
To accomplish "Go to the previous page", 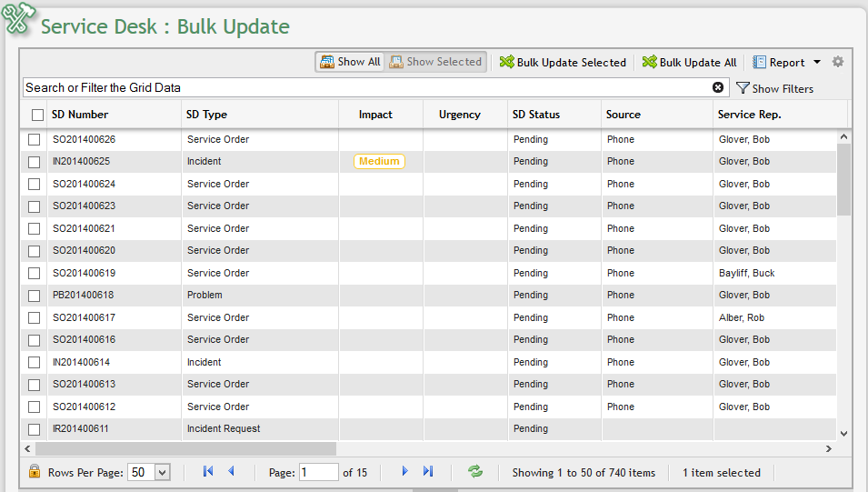I will pyautogui.click(x=231, y=471).
